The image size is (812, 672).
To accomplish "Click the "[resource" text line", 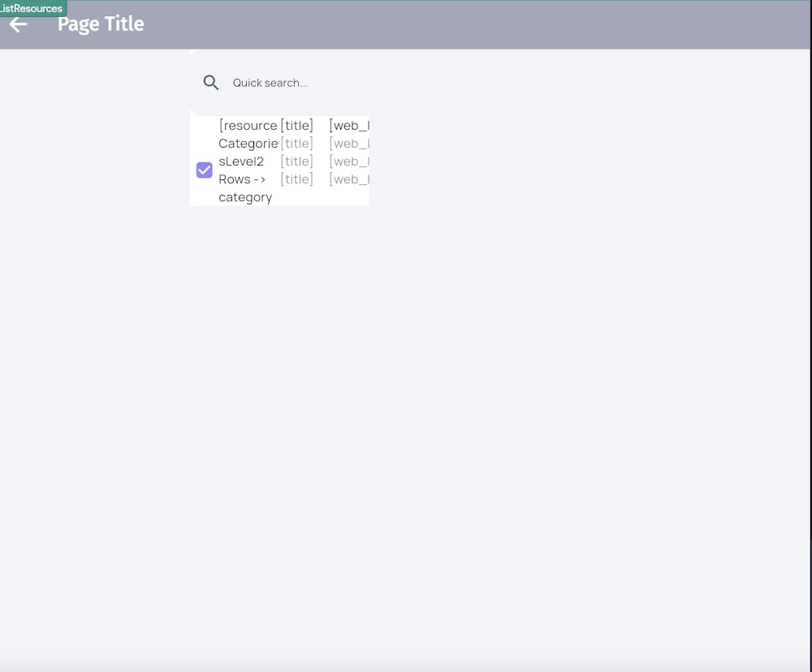I will click(x=248, y=126).
